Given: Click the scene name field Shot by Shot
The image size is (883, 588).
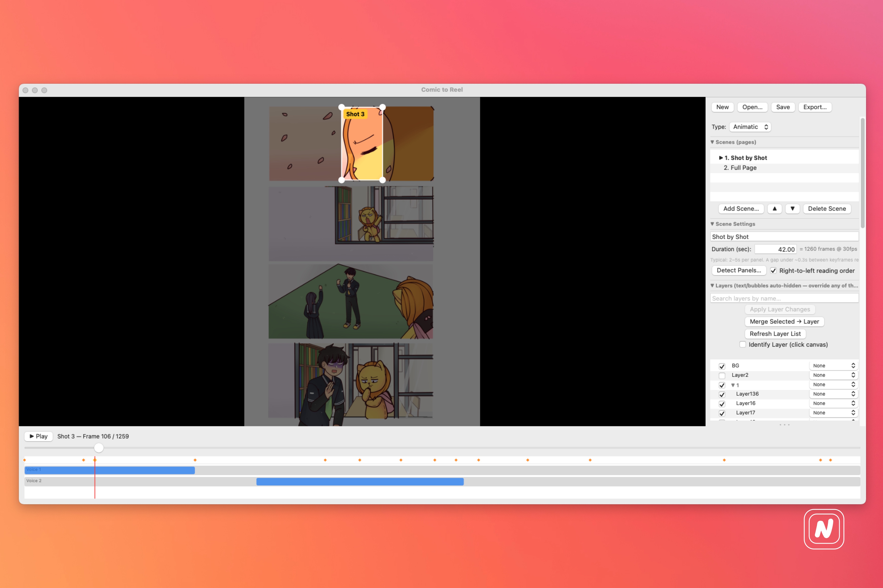Looking at the screenshot, I should tap(784, 237).
